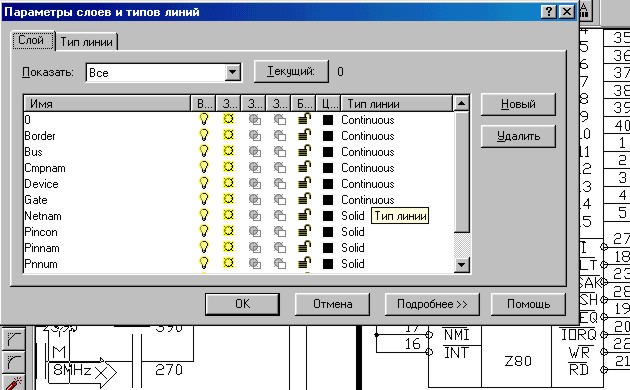Select the Device layer name
This screenshot has height=390, width=630.
pyautogui.click(x=41, y=184)
